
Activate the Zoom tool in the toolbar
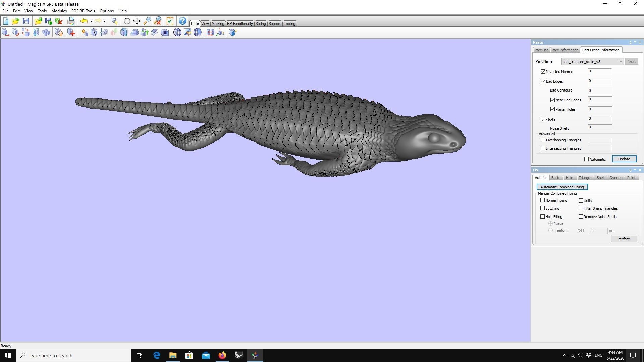[147, 21]
